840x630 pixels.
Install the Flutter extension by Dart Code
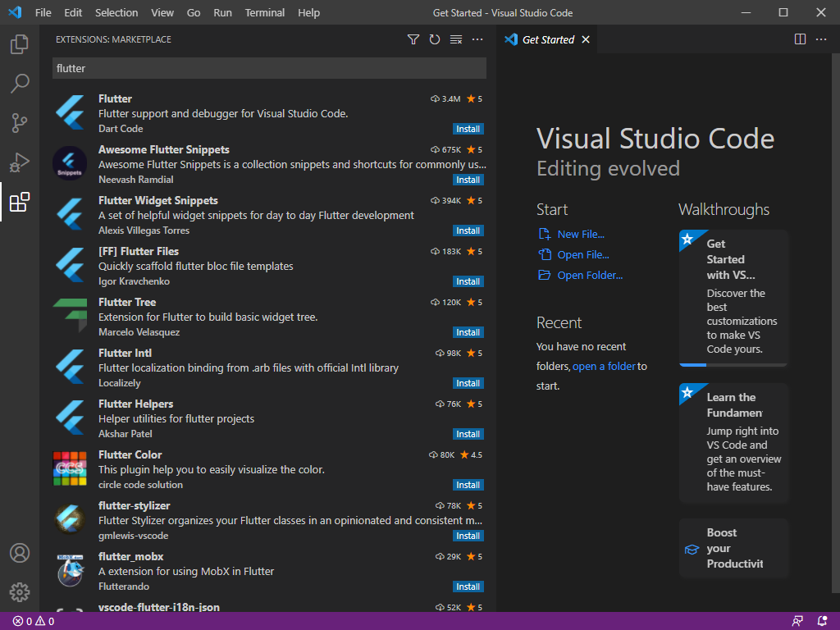pos(468,129)
